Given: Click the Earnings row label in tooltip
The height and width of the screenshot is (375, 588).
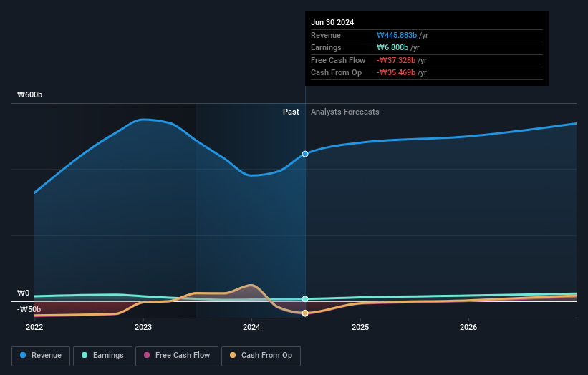Looking at the screenshot, I should pyautogui.click(x=327, y=47).
